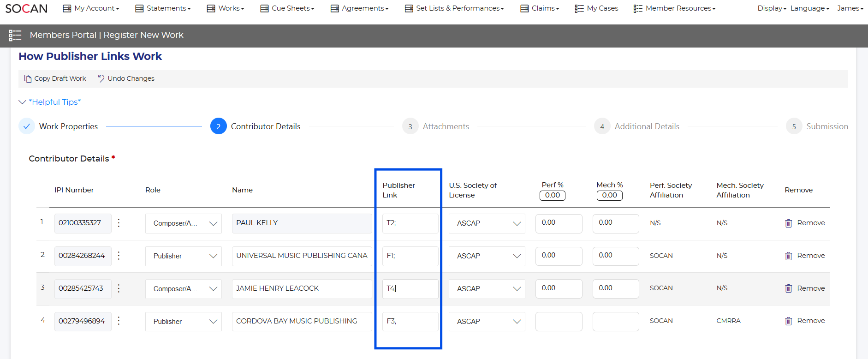868x359 pixels.
Task: Click trash icon for Universal Music Publishing row
Action: (788, 256)
